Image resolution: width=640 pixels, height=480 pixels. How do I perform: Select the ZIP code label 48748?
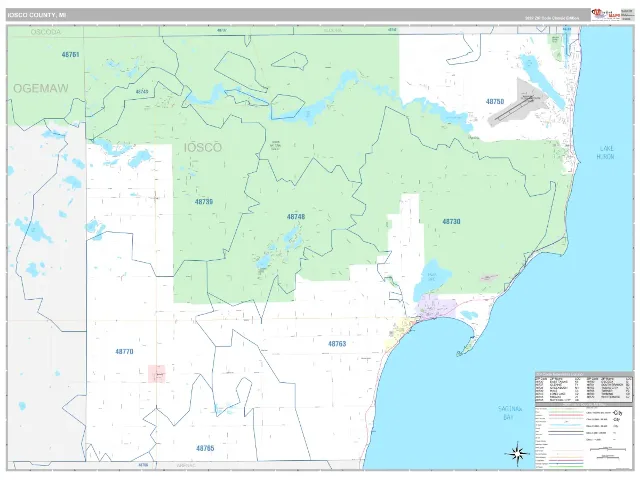296,217
